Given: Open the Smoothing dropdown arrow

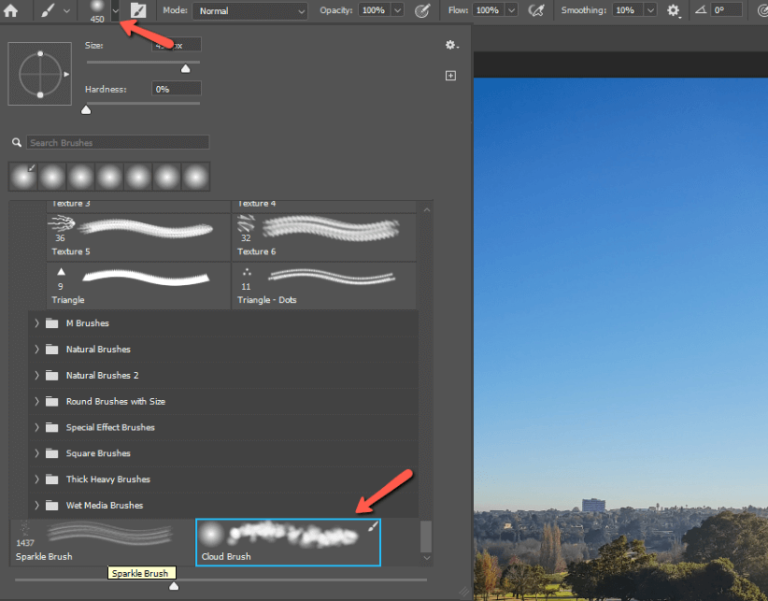Looking at the screenshot, I should [650, 10].
